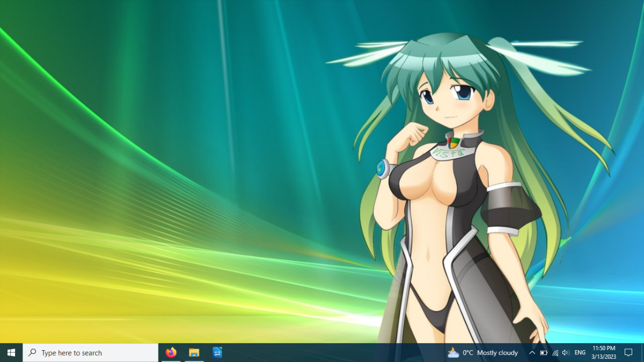The width and height of the screenshot is (644, 362).
Task: Click the weather widget's cloud icon
Action: 453,352
